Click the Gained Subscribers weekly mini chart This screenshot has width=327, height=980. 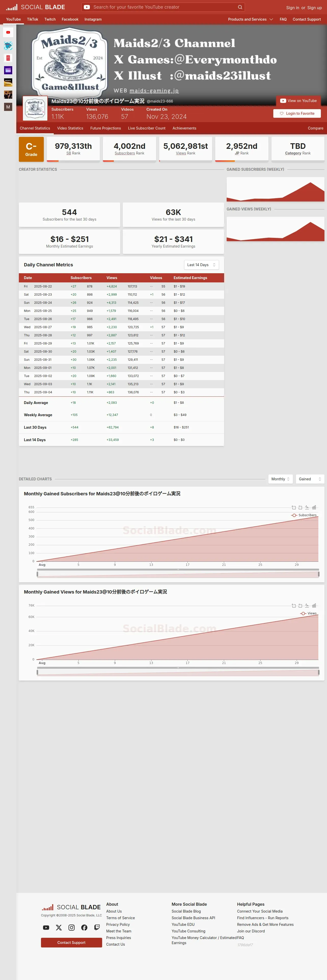276,189
